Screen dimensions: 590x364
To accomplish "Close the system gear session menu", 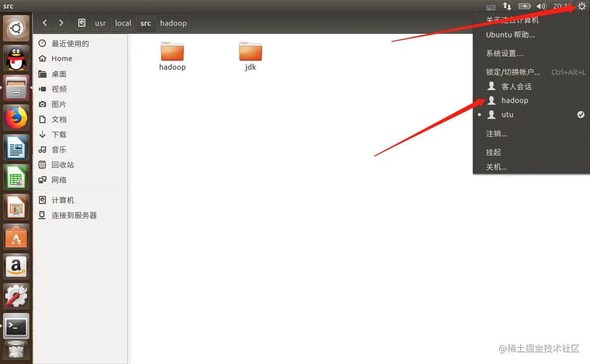I will (582, 6).
